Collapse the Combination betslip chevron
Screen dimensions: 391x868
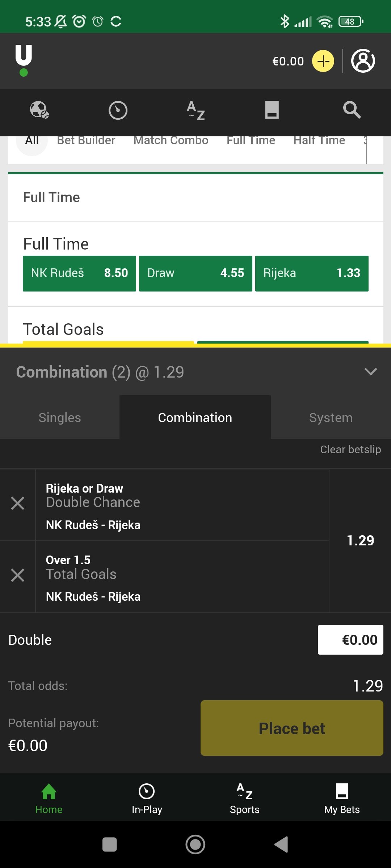pos(370,372)
